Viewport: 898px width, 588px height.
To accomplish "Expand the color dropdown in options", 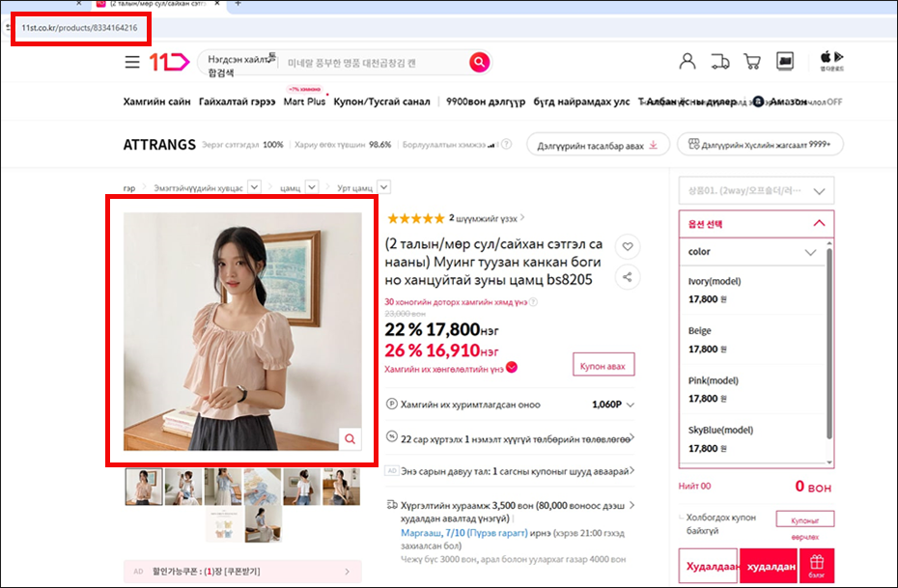I will [x=810, y=252].
